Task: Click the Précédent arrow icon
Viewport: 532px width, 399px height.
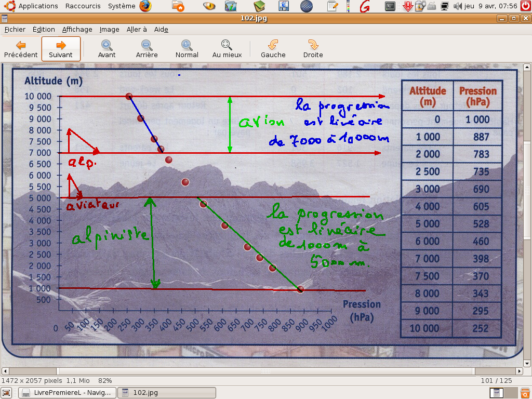Action: (x=21, y=45)
